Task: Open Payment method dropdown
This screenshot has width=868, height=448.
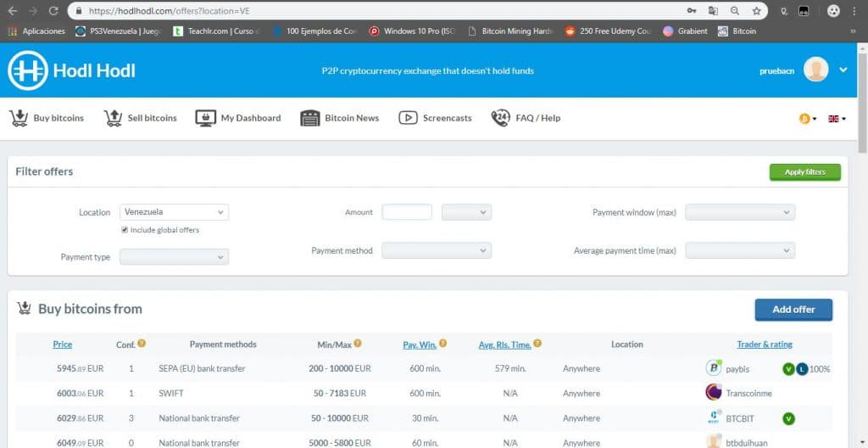Action: pos(437,250)
